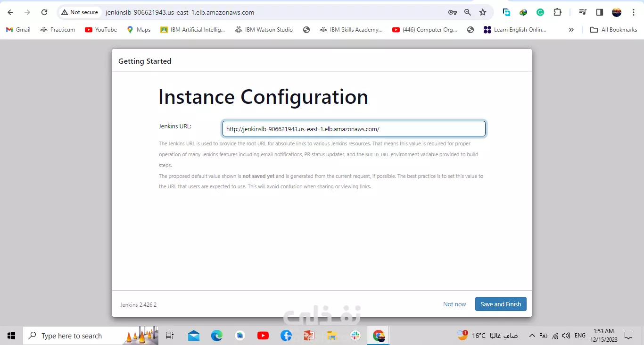
Task: Launch Slack from the taskbar
Action: (x=355, y=336)
